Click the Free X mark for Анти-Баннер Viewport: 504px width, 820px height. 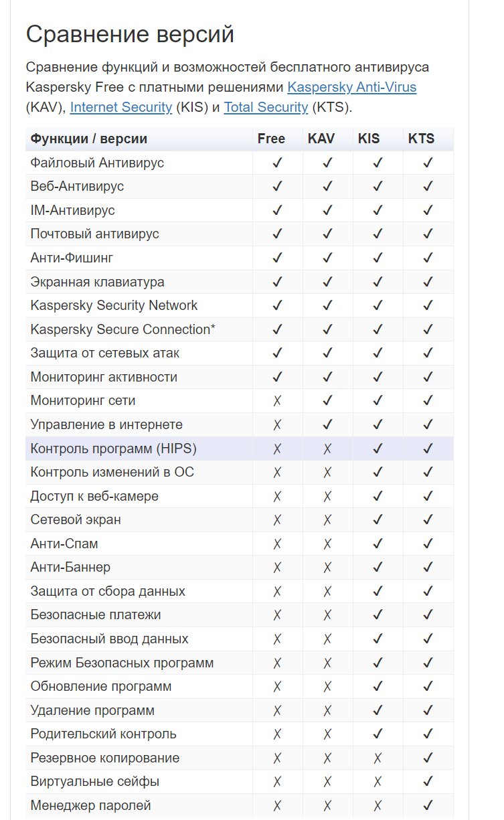[278, 568]
